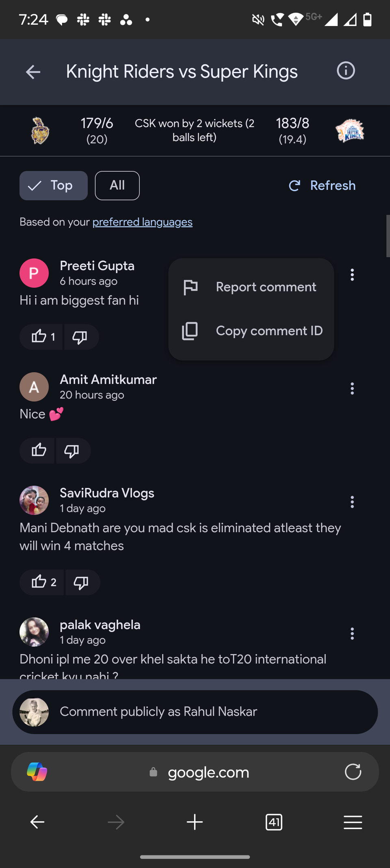Refresh the comments list
Screen dimensions: 390x868
pyautogui.click(x=322, y=186)
